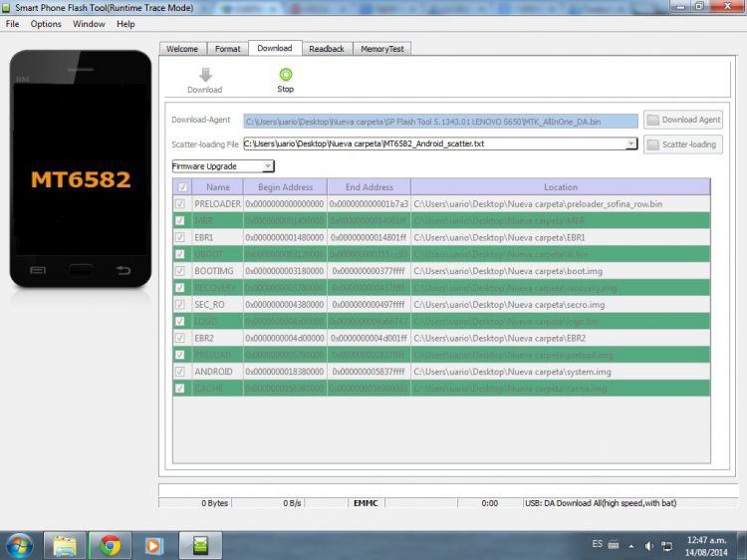
Task: Click the Begin Address column header
Action: (286, 187)
